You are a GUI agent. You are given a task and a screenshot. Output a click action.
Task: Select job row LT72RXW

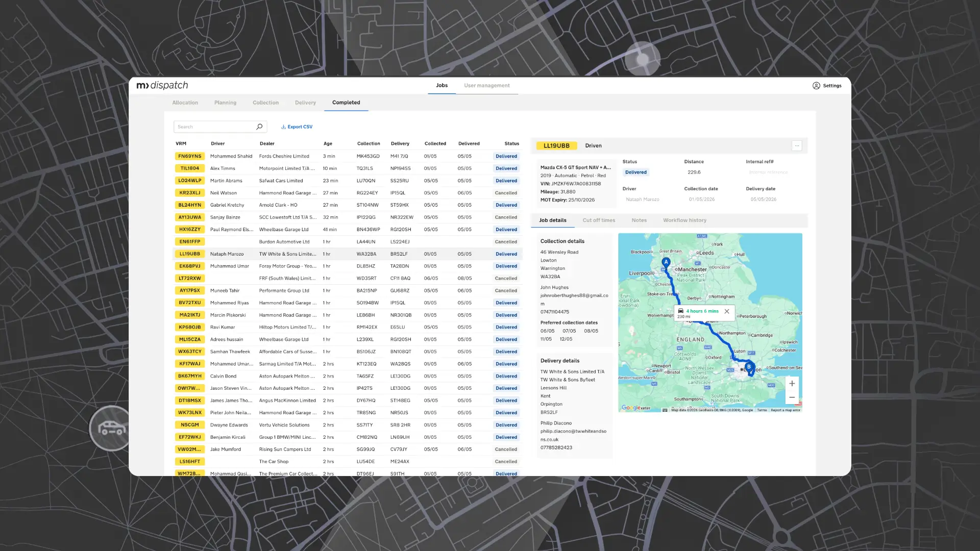tap(347, 279)
